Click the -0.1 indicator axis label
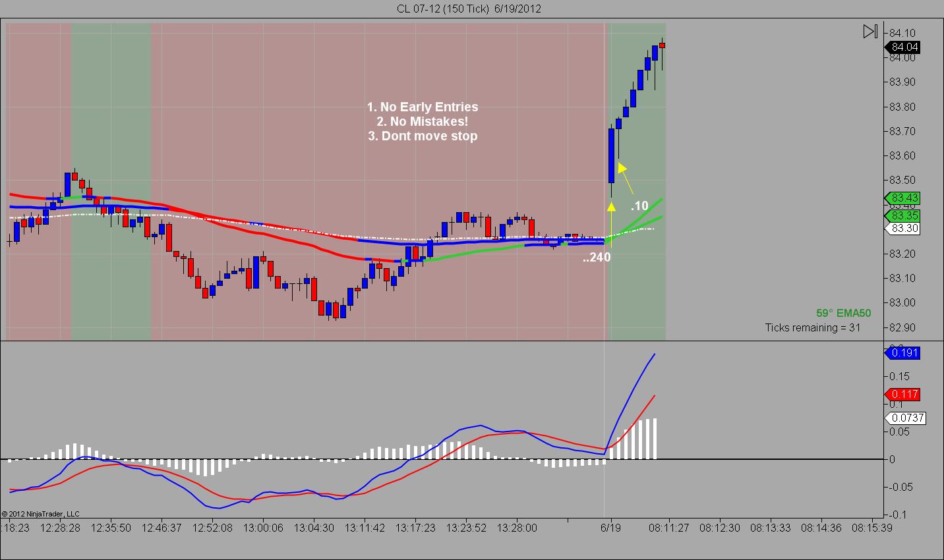Viewport: 944px width, 560px height. click(897, 515)
